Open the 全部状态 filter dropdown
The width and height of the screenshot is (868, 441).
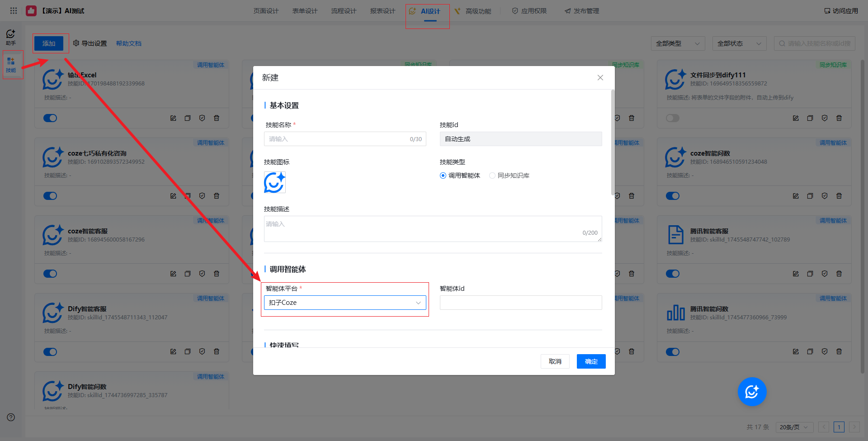tap(739, 43)
